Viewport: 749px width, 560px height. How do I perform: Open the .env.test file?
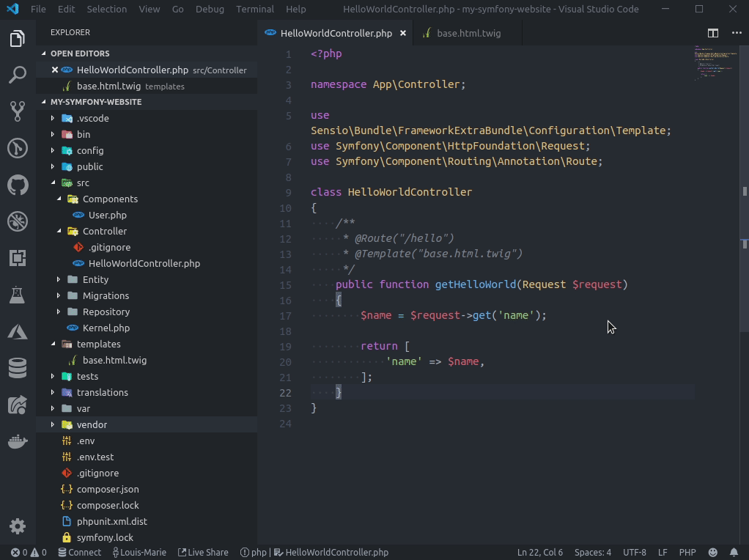[x=95, y=457]
